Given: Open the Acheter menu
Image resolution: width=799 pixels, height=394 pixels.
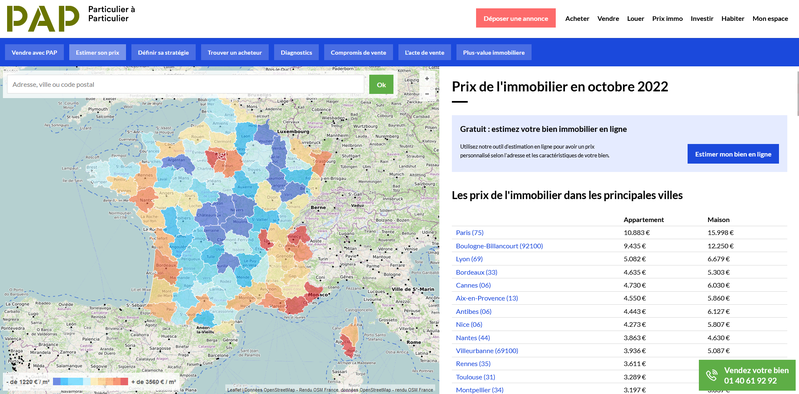Looking at the screenshot, I should (x=577, y=19).
